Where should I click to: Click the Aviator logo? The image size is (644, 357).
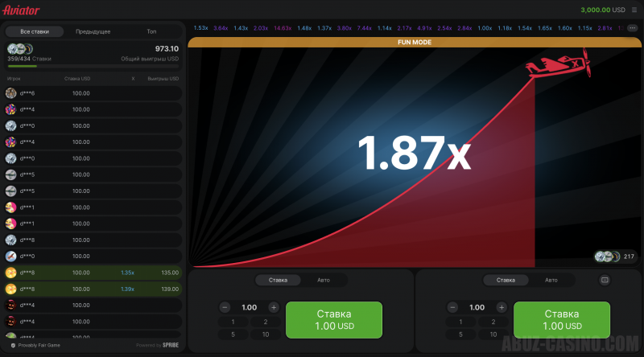click(21, 10)
